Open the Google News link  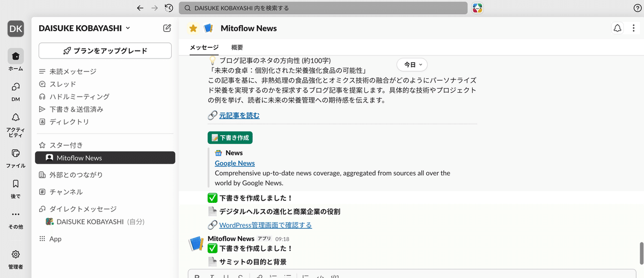point(235,163)
